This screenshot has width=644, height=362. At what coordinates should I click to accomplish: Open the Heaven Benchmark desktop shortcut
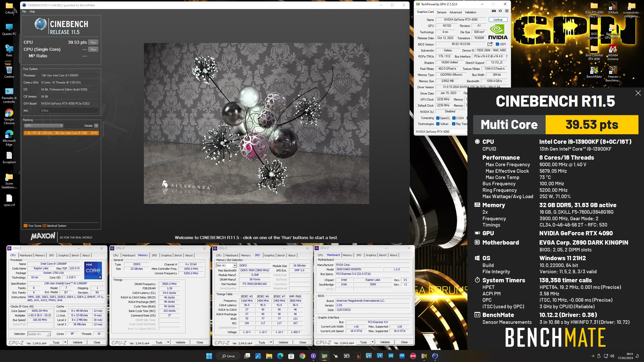613,74
